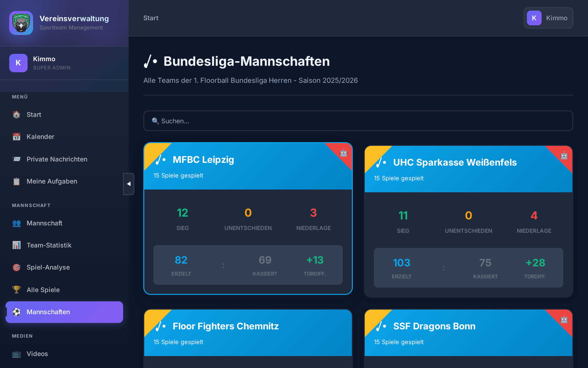Click the Start breadcrumb in the top bar

point(151,18)
